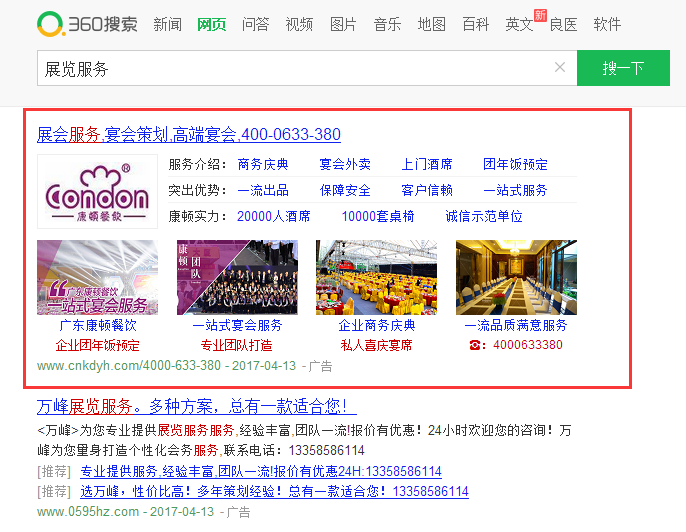This screenshot has width=686, height=532.
Task: Open the 展会服务,宴会策划 ad headline link
Action: [x=189, y=134]
